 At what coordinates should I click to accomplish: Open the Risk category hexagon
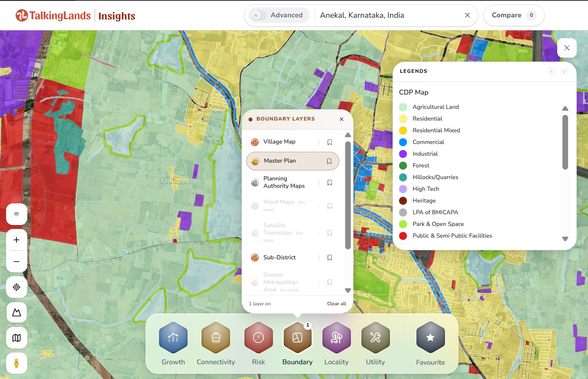(x=258, y=338)
